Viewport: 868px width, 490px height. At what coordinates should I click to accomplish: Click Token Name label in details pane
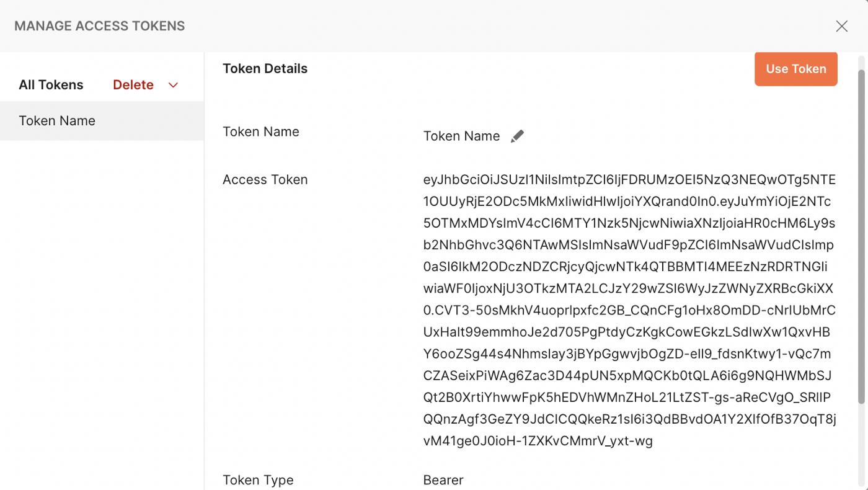click(x=260, y=131)
